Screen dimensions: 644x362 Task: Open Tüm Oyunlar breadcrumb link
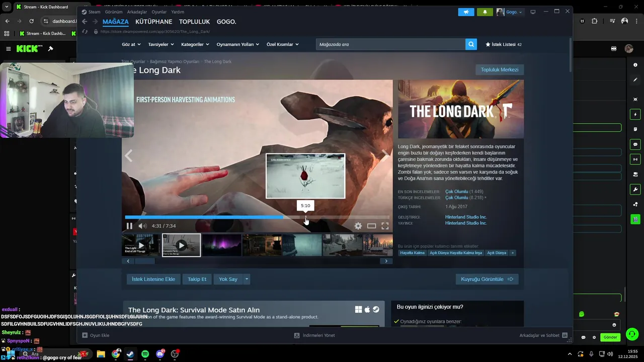pos(133,61)
